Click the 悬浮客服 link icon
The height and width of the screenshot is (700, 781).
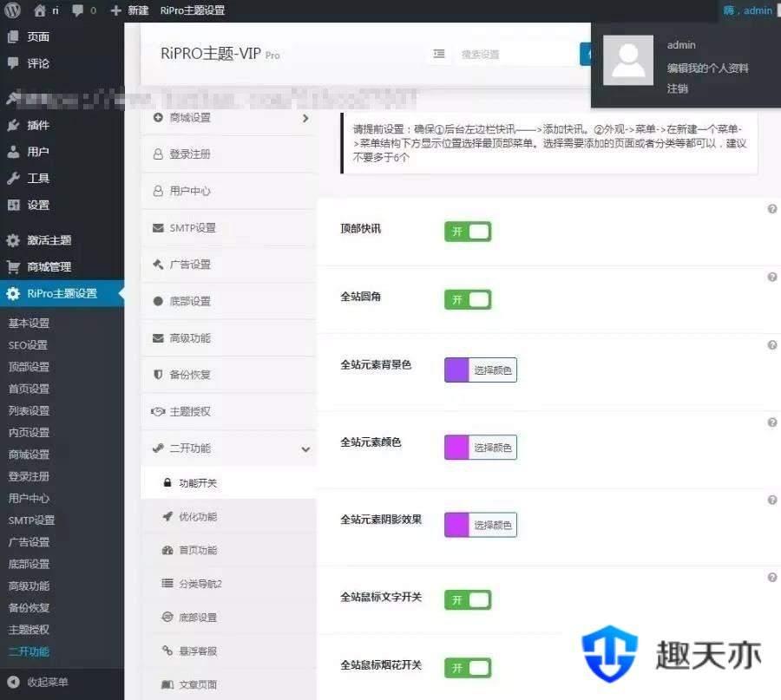tap(167, 651)
